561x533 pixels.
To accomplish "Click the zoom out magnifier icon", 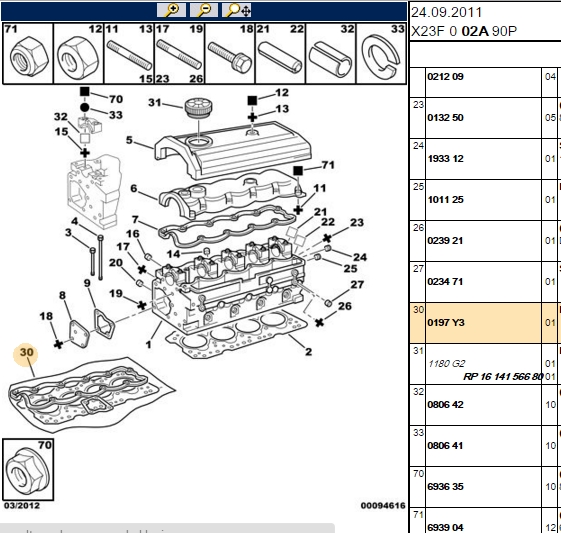I will [x=204, y=10].
